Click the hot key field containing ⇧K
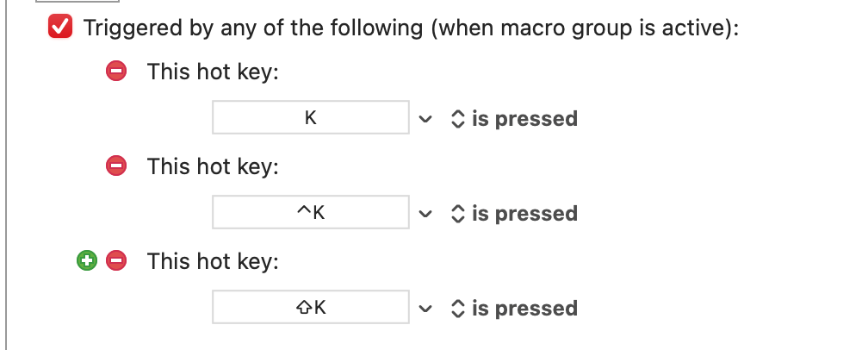 310,308
